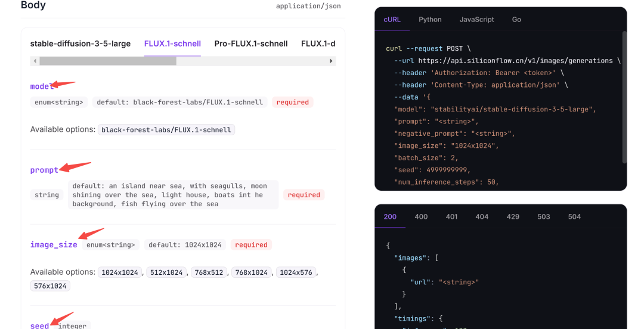Open the Pro-FLUX.1-schnell tab
The image size is (644, 329).
[x=251, y=44]
